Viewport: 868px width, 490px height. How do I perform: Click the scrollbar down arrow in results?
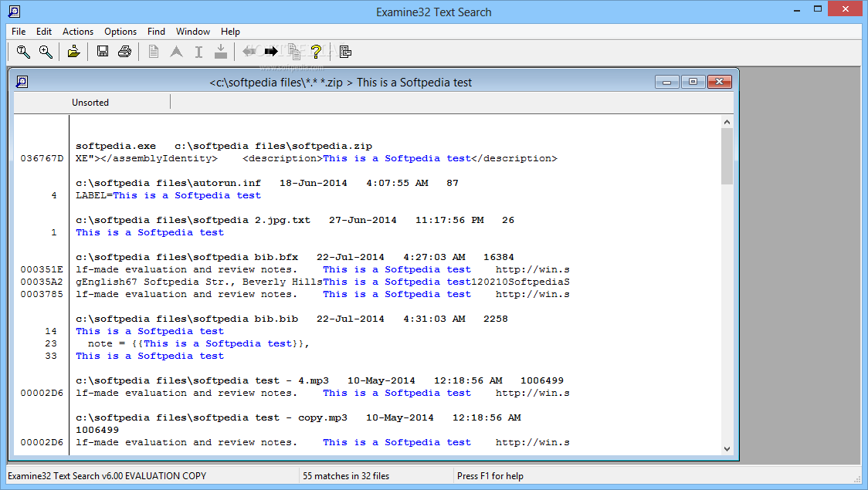coord(727,449)
